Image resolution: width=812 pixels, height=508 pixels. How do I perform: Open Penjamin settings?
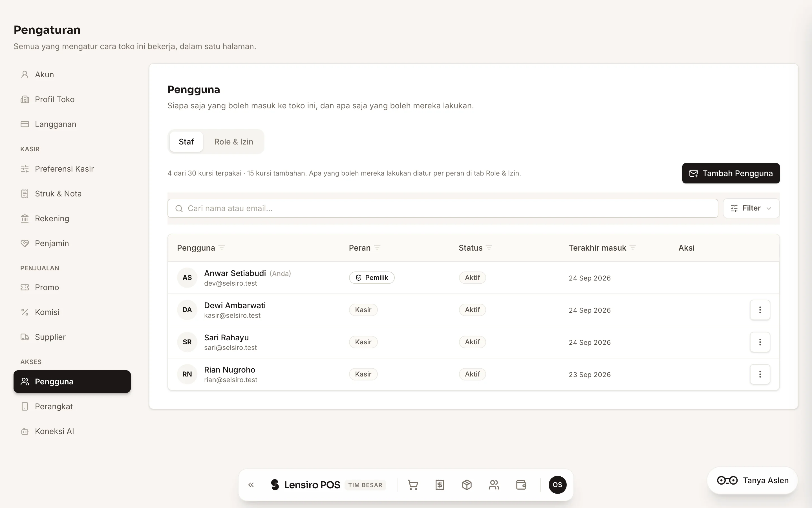coord(72,243)
